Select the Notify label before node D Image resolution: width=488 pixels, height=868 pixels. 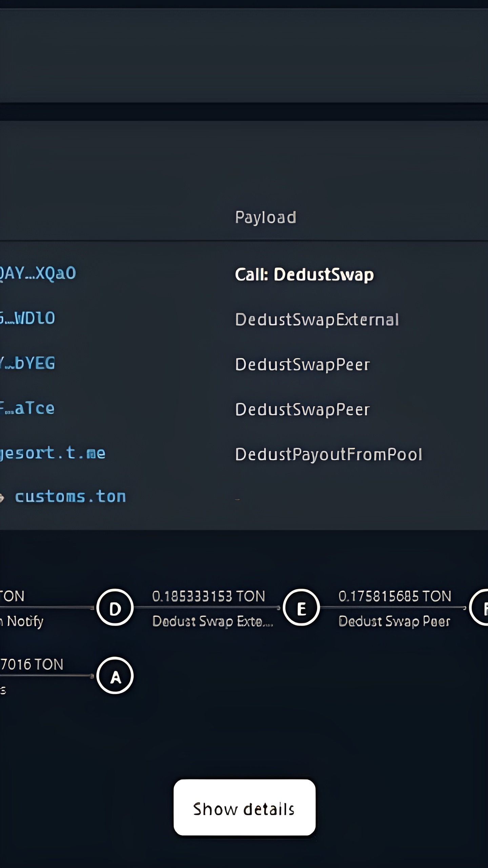click(22, 622)
